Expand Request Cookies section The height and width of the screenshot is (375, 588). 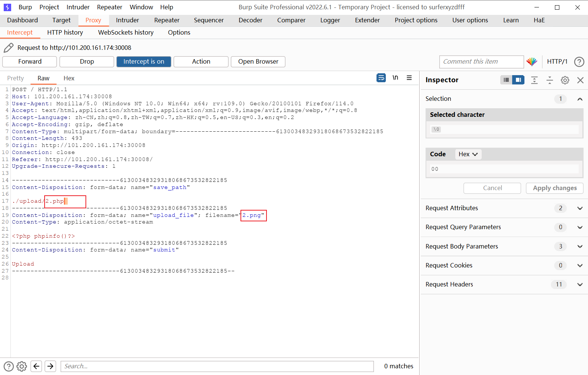579,265
